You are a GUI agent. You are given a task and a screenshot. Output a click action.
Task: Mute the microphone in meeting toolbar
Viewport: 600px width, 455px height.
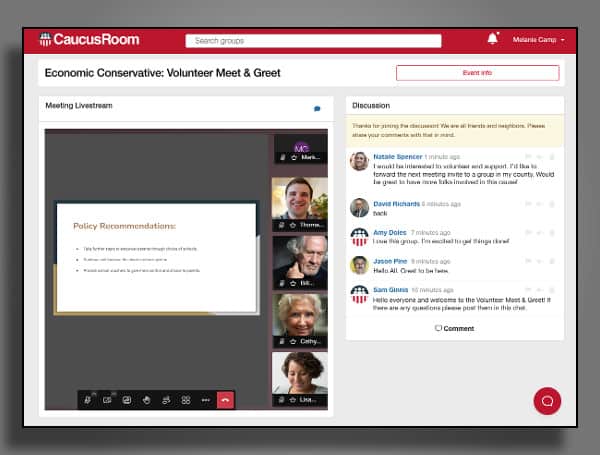point(88,400)
